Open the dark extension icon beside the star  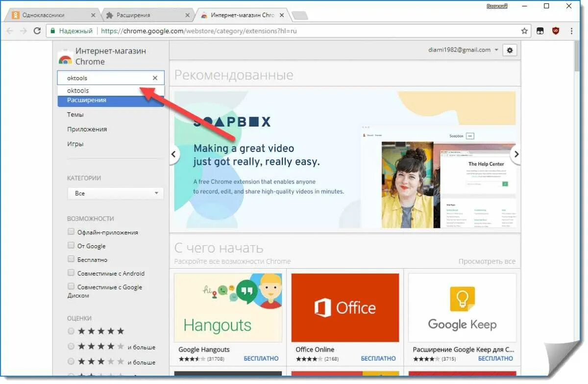[x=540, y=31]
